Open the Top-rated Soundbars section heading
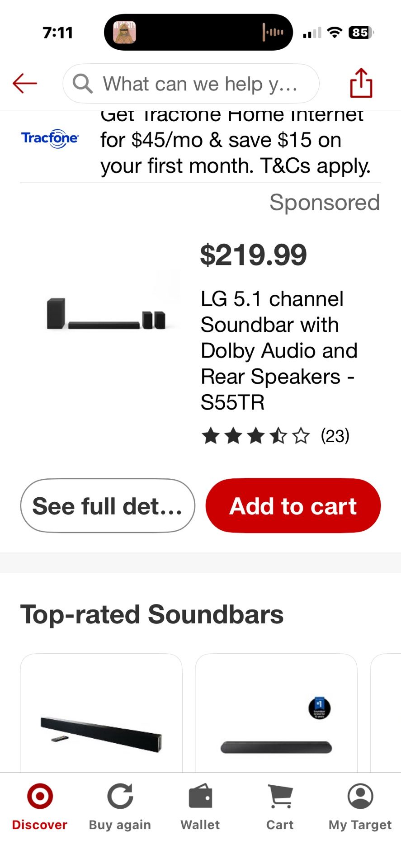The width and height of the screenshot is (401, 868). point(151,613)
